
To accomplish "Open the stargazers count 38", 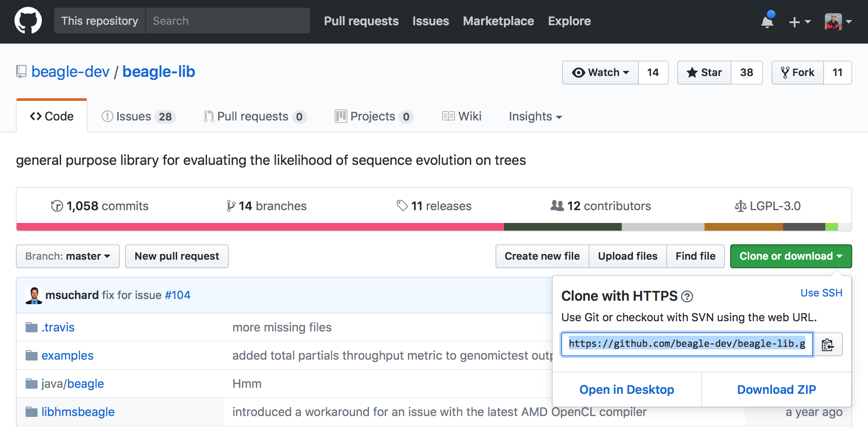I will coord(746,73).
